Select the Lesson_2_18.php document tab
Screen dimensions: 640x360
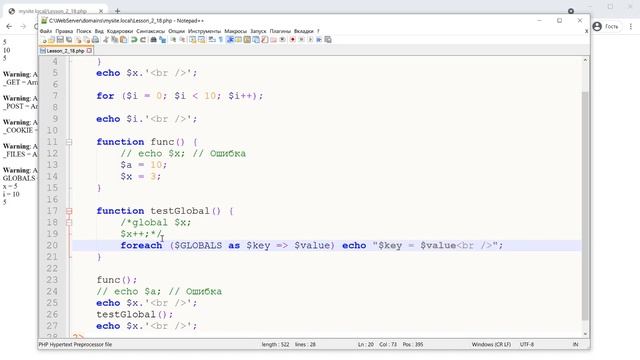tap(65, 51)
